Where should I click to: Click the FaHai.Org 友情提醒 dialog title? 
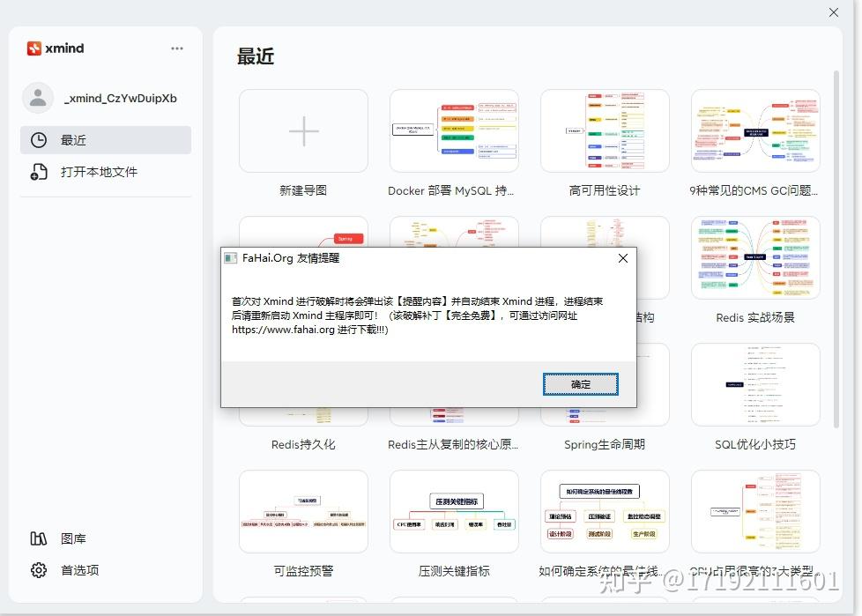291,258
